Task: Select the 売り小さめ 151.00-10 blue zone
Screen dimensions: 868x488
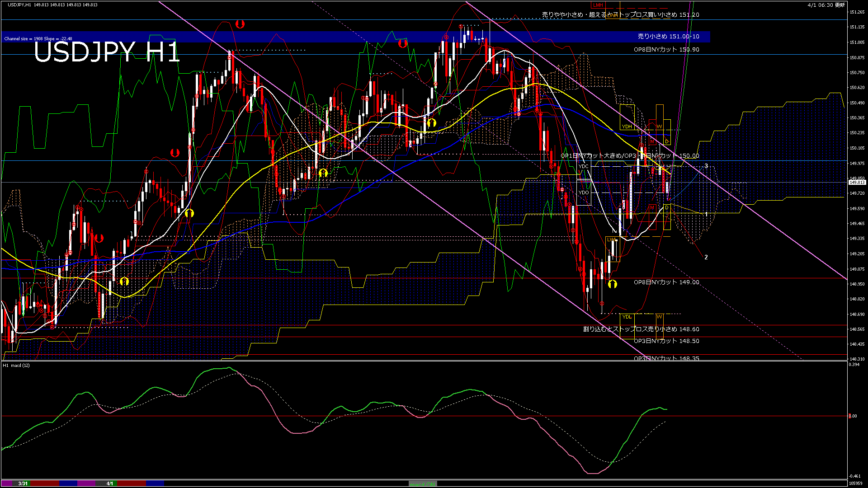Action: pyautogui.click(x=668, y=37)
